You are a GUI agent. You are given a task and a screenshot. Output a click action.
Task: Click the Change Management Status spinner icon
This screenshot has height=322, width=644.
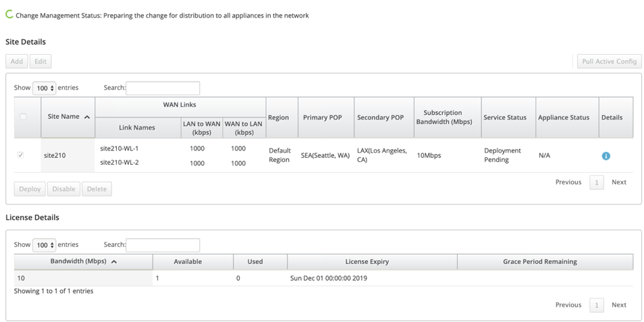pos(9,14)
